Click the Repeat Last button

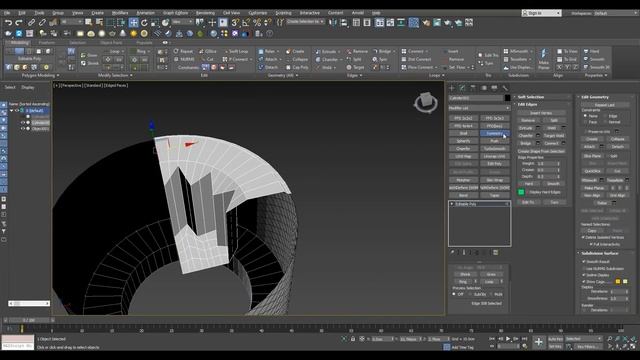point(605,105)
